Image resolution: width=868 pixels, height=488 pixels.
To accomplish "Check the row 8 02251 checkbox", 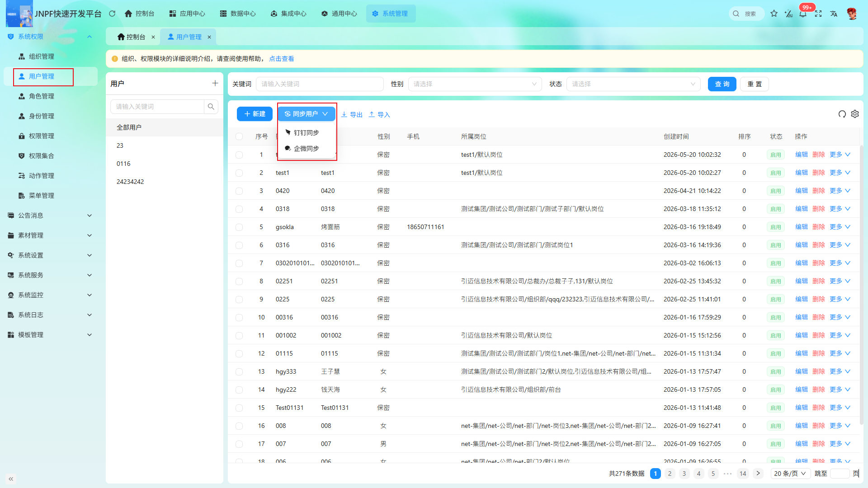I will click(x=239, y=281).
